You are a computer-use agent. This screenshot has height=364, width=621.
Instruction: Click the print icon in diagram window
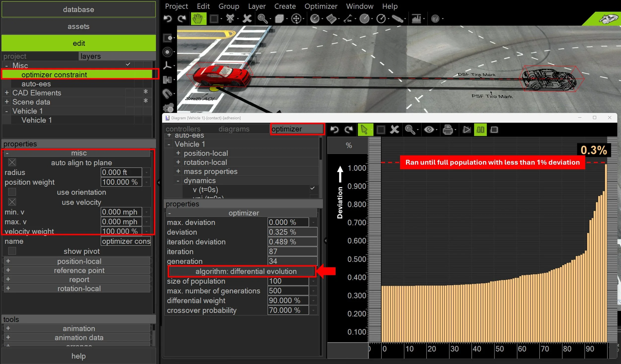click(x=448, y=130)
